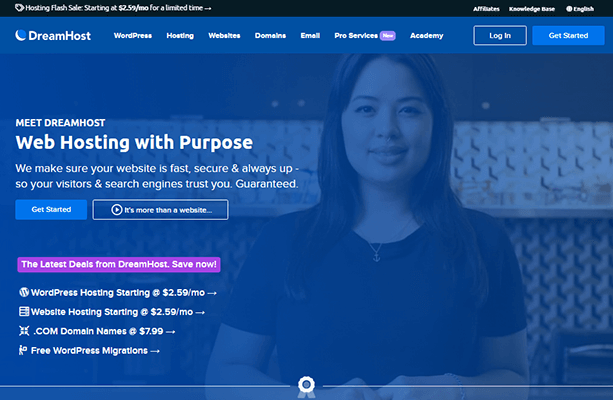
Task: Open WordPress Hosting Starting @ $2.59/mo deal
Action: pyautogui.click(x=118, y=292)
